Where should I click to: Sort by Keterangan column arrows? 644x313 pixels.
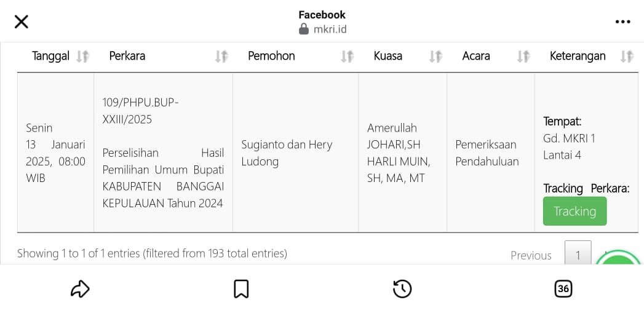click(627, 57)
